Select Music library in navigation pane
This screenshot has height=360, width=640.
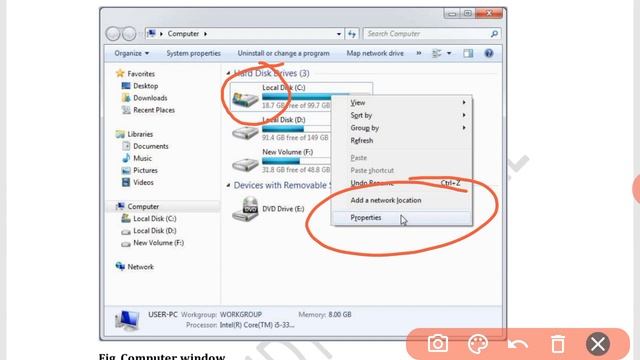(x=142, y=158)
